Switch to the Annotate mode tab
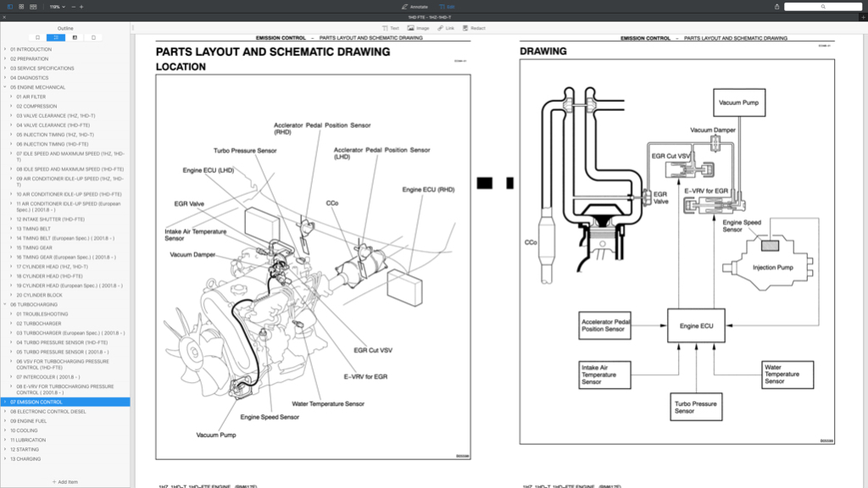The width and height of the screenshot is (868, 488). click(x=415, y=7)
